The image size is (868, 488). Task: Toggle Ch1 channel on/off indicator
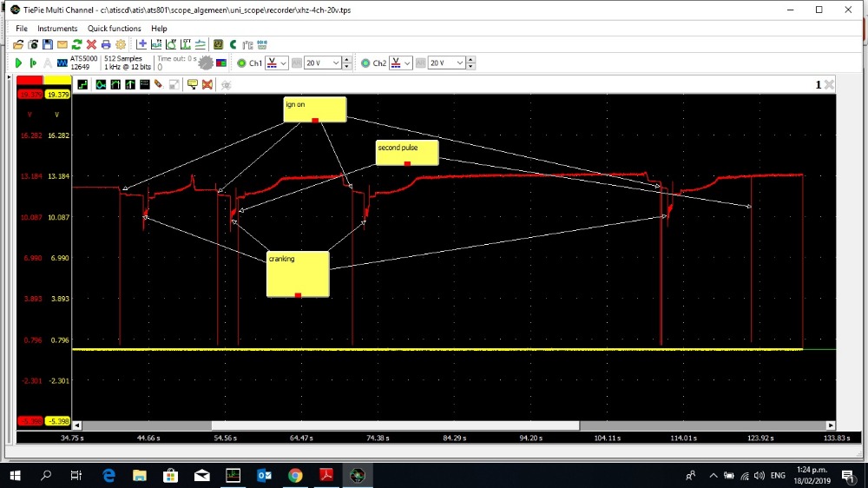(x=241, y=63)
